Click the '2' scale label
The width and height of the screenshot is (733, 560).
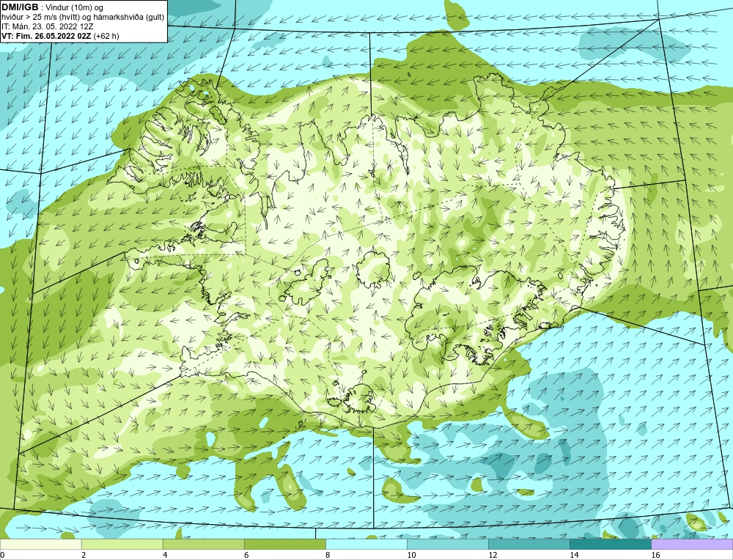[x=84, y=555]
